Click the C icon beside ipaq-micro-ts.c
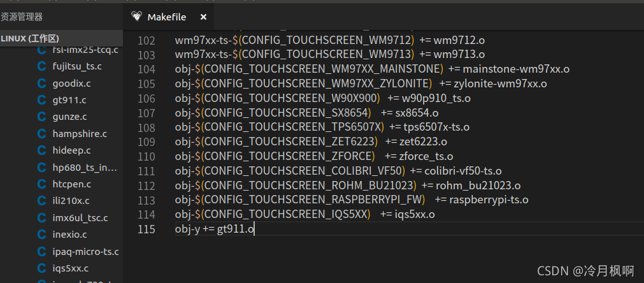This screenshot has width=644, height=283. (x=41, y=251)
